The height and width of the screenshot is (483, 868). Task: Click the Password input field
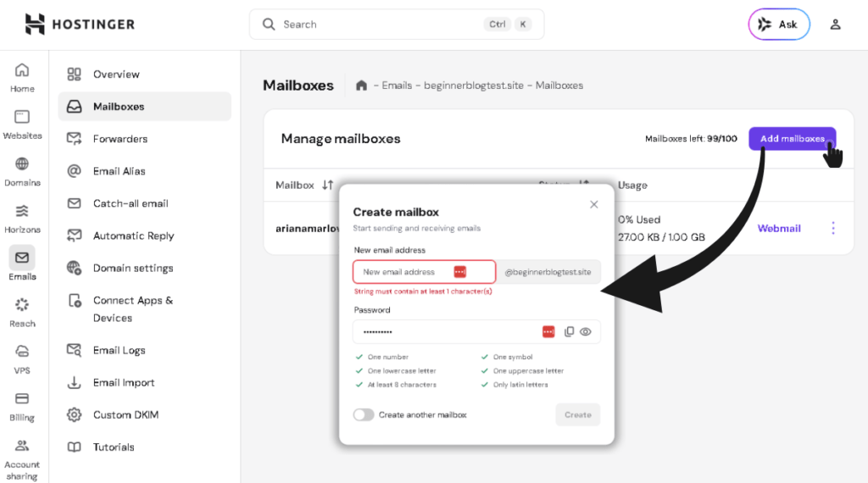(476, 332)
